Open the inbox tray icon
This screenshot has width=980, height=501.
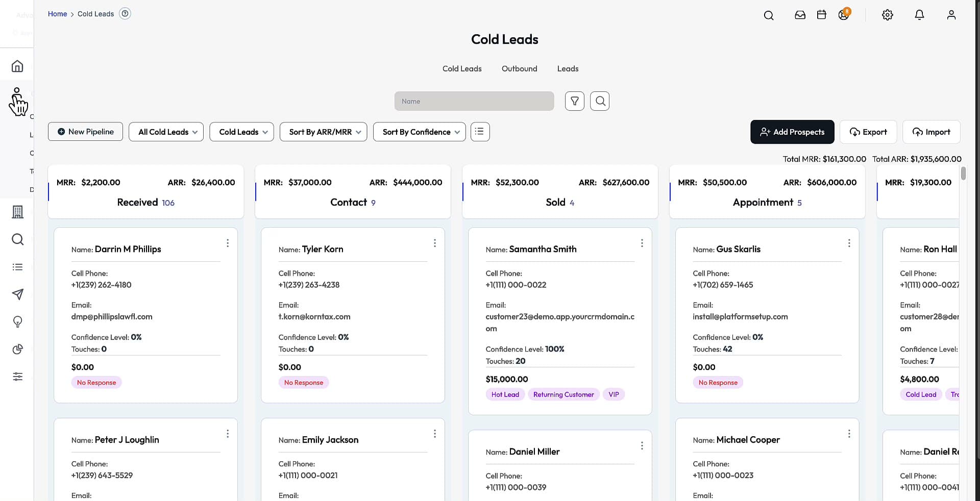[800, 15]
